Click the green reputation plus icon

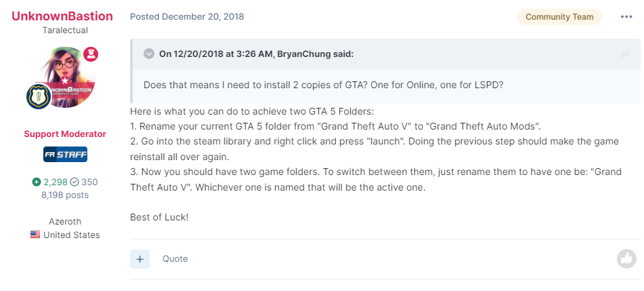tap(36, 182)
